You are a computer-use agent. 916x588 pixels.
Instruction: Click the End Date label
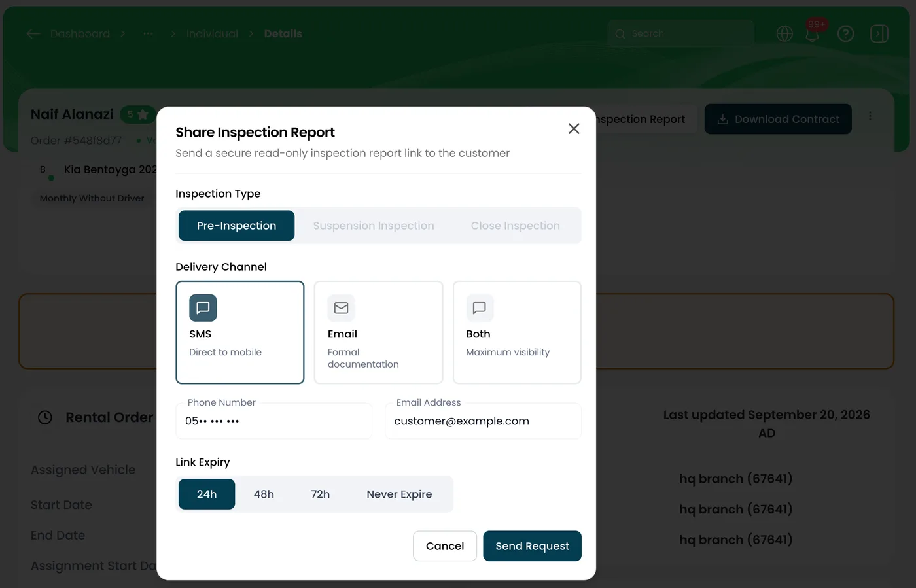pos(58,536)
